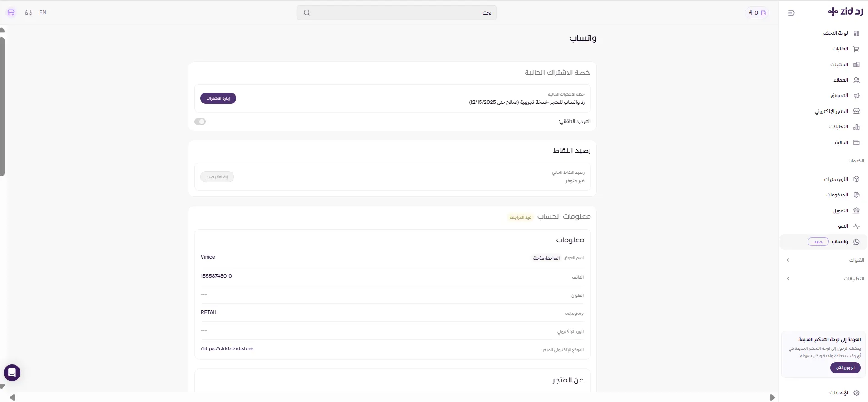Click Return Now button (الرجوع الآن)
868x402 pixels.
845,368
